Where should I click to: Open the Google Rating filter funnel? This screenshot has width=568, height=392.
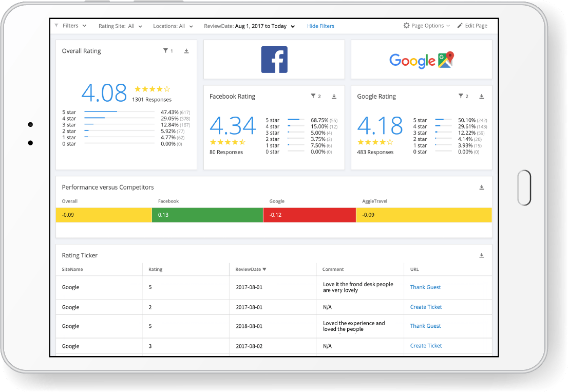(x=462, y=96)
